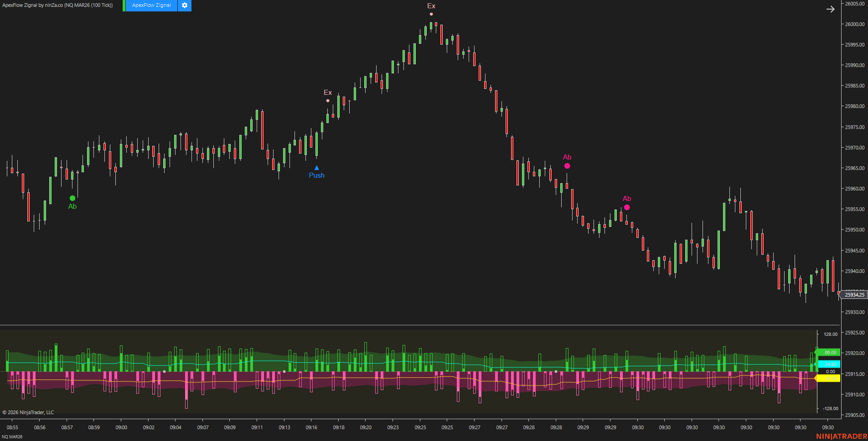This screenshot has height=441, width=868.
Task: Click the Ex dot at the chart peak
Action: [x=431, y=14]
